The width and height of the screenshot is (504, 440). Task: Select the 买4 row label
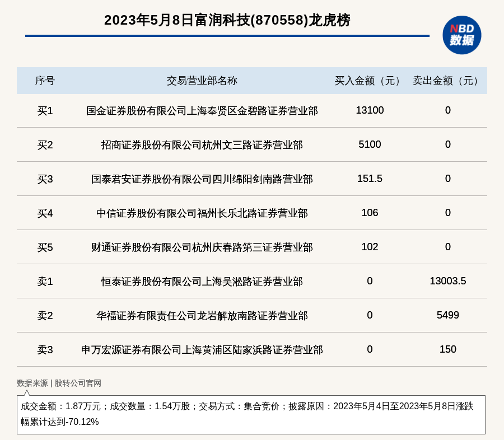point(45,213)
